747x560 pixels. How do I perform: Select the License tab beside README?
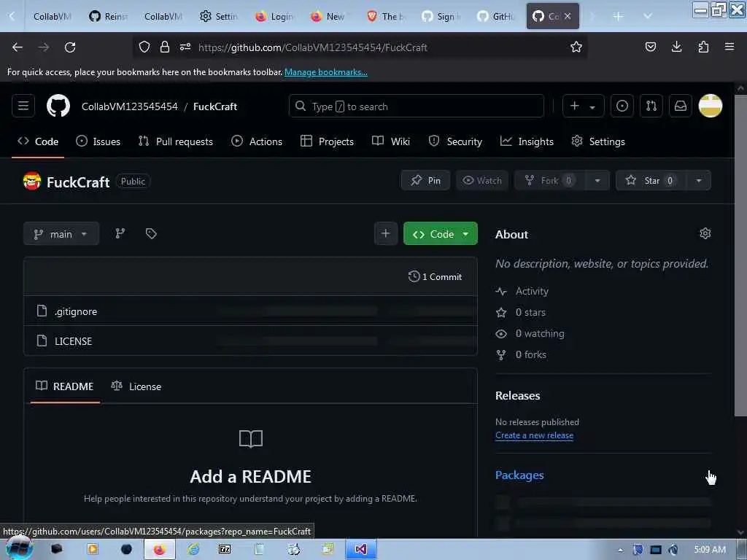click(136, 386)
